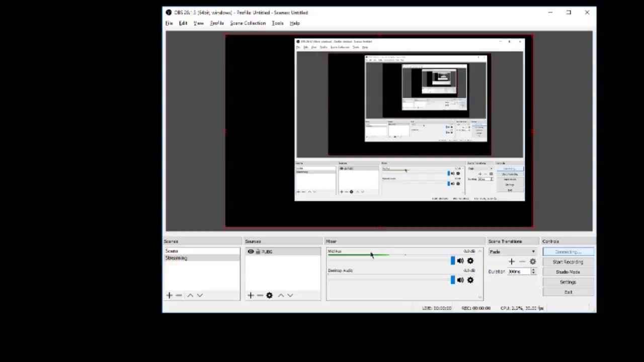Open the Tools menu

(x=278, y=23)
